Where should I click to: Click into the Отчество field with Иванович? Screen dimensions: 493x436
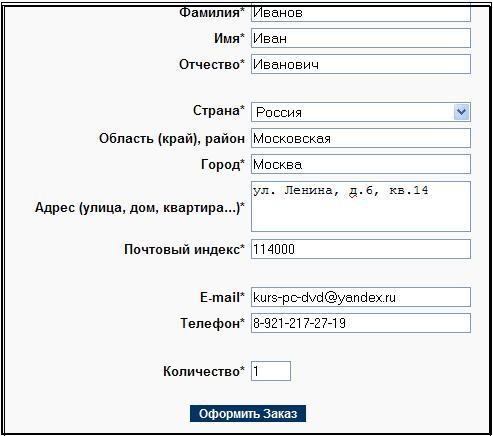point(361,64)
